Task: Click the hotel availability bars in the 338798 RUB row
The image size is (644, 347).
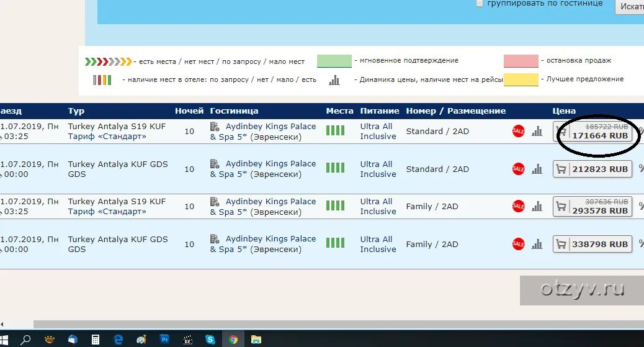Action: 335,243
